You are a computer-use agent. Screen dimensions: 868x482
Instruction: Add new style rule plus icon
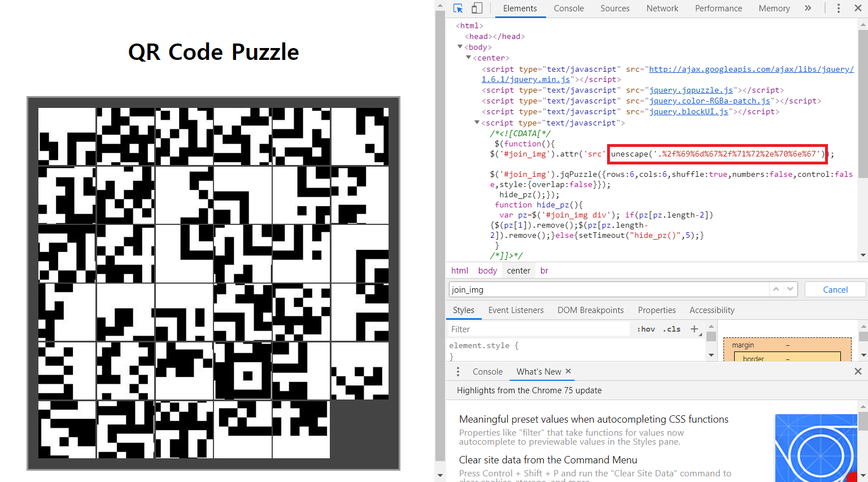point(695,329)
